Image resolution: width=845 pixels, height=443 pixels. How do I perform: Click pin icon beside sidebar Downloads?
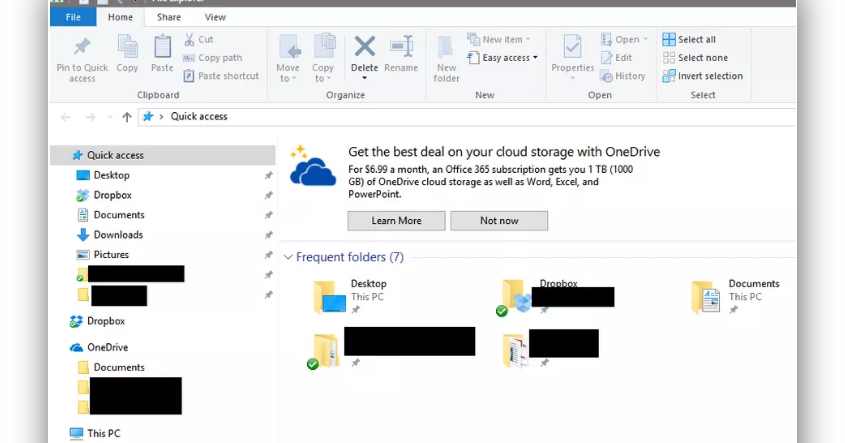point(268,235)
